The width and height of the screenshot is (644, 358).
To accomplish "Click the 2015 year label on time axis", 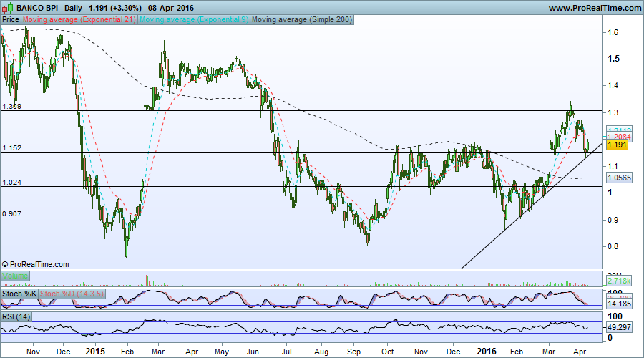I will [95, 352].
